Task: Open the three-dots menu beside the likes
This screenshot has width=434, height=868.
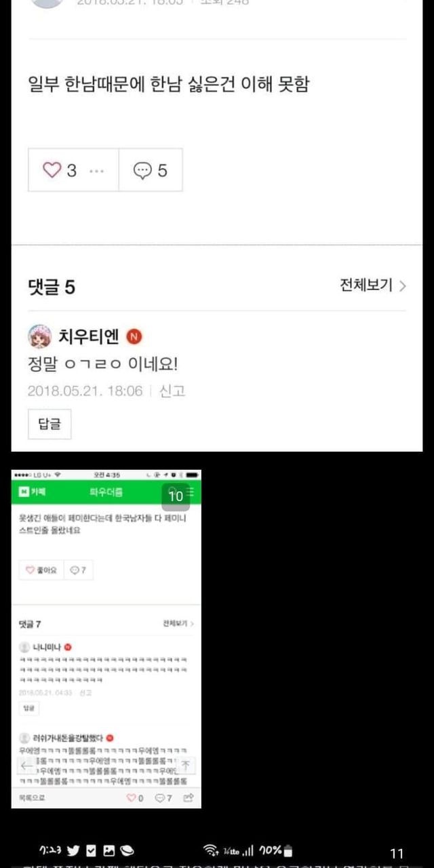Action: tap(97, 171)
